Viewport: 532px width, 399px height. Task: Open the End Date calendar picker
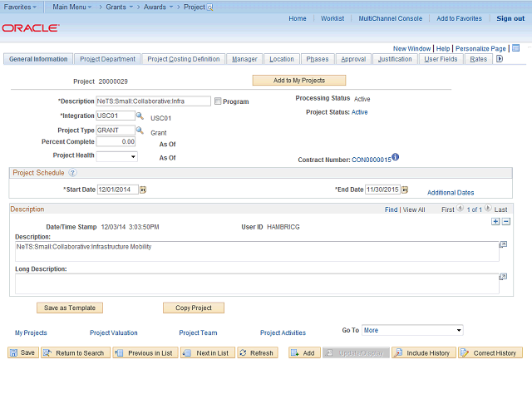407,190
